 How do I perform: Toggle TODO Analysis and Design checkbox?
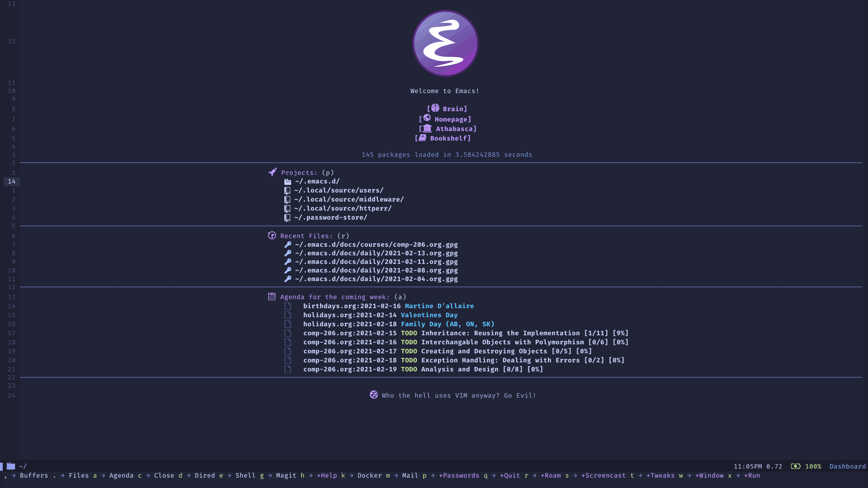pyautogui.click(x=288, y=369)
